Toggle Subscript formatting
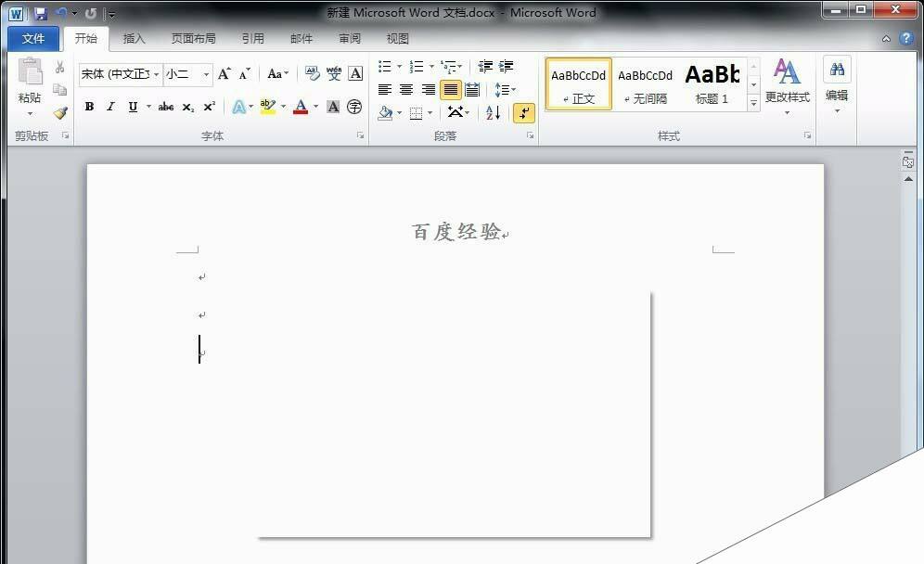Screen dimensions: 924x564 coord(187,107)
